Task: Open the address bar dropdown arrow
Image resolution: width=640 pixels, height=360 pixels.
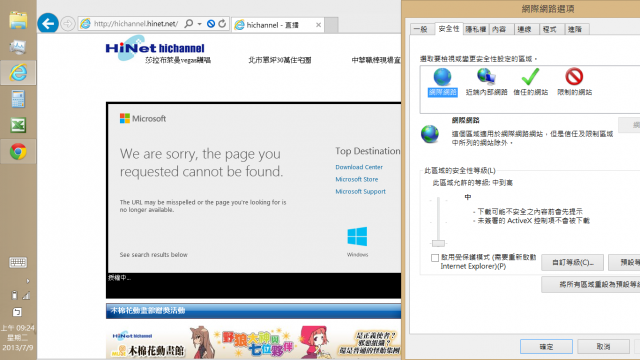Action: pos(200,24)
